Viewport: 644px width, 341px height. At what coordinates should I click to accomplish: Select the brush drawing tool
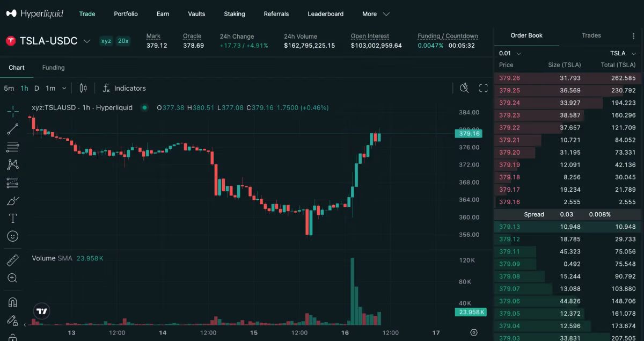(x=13, y=201)
